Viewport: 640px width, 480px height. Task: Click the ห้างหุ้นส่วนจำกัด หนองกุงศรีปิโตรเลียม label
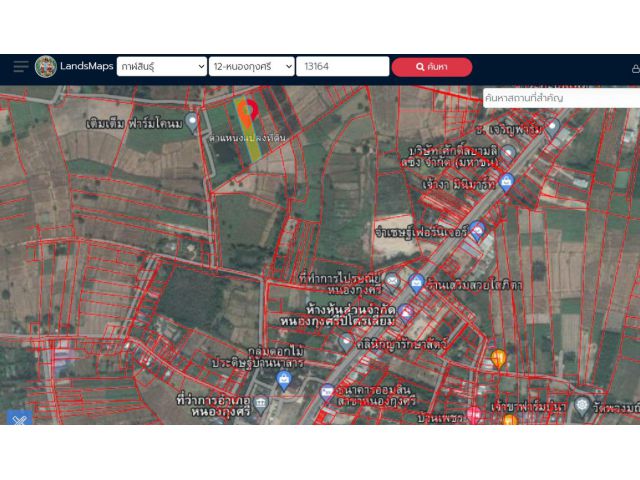click(338, 316)
